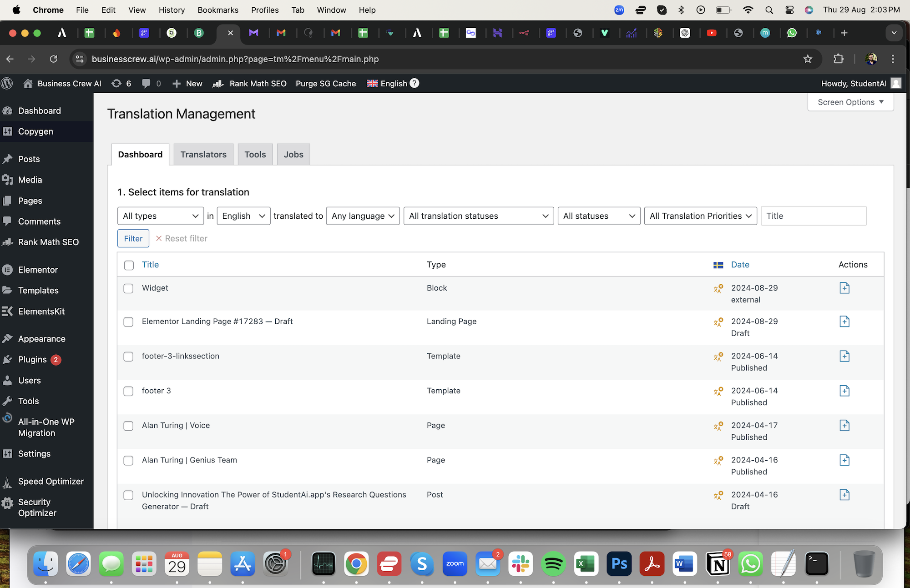
Task: Switch to the Translators tab
Action: (x=203, y=155)
